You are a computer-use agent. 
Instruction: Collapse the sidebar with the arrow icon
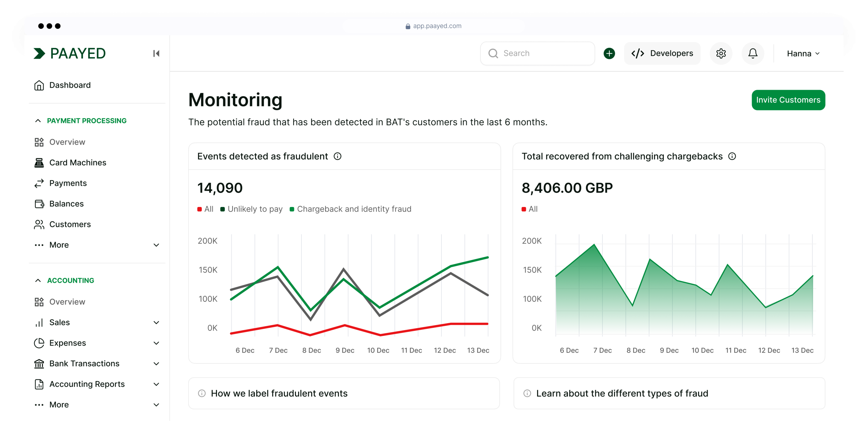point(156,54)
